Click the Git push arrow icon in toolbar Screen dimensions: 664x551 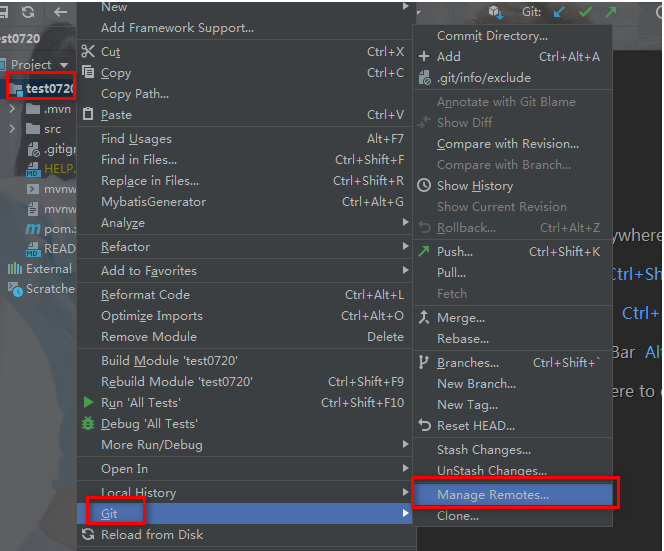611,12
